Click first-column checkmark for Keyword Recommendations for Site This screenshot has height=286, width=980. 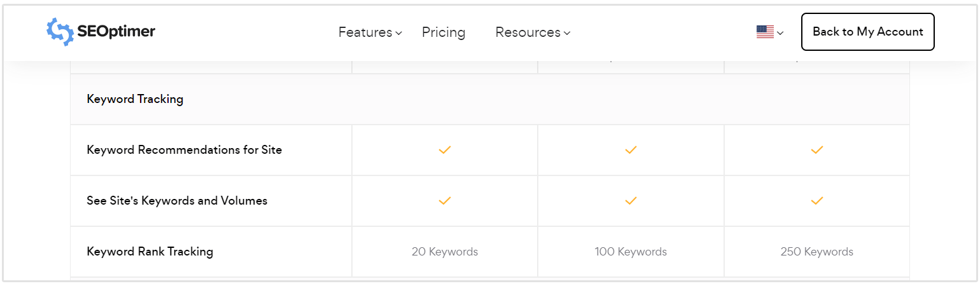(445, 150)
